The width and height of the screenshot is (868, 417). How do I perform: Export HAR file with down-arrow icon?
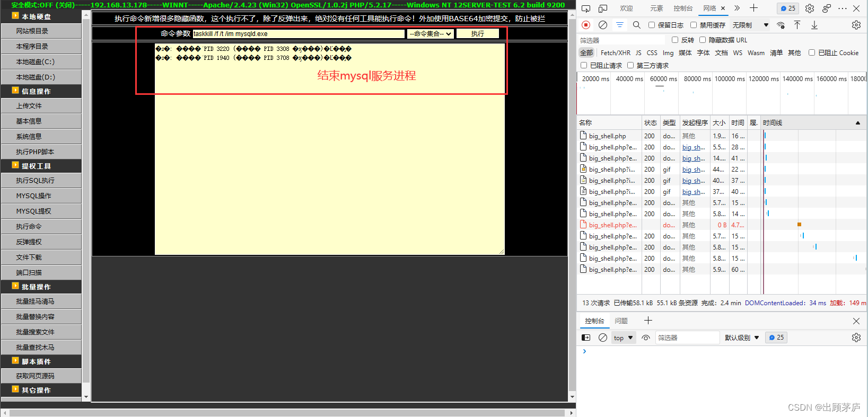(814, 25)
